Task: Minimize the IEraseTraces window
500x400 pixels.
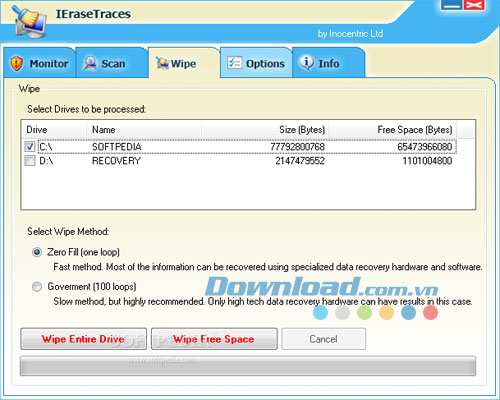Action: [451, 5]
